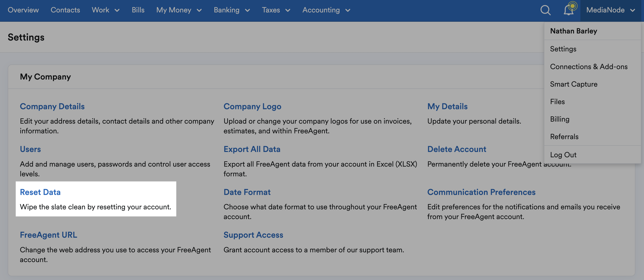
Task: Open the FreeAgent URL setting
Action: click(48, 235)
